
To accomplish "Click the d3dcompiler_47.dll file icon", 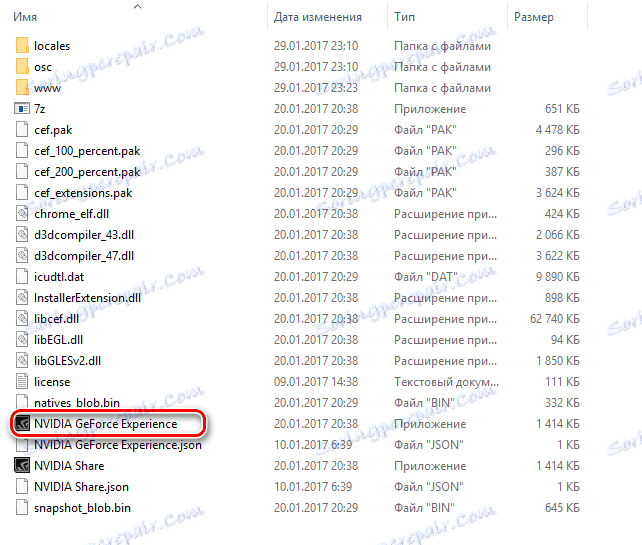I will [x=22, y=256].
